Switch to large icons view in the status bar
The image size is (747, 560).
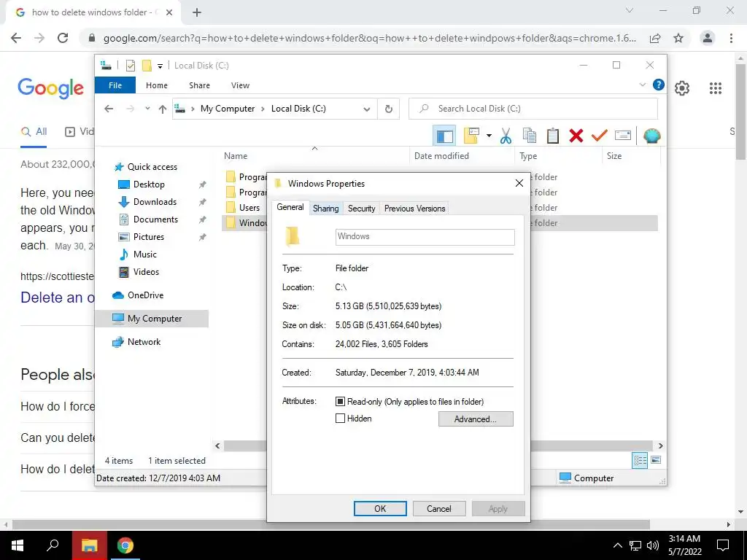[656, 460]
